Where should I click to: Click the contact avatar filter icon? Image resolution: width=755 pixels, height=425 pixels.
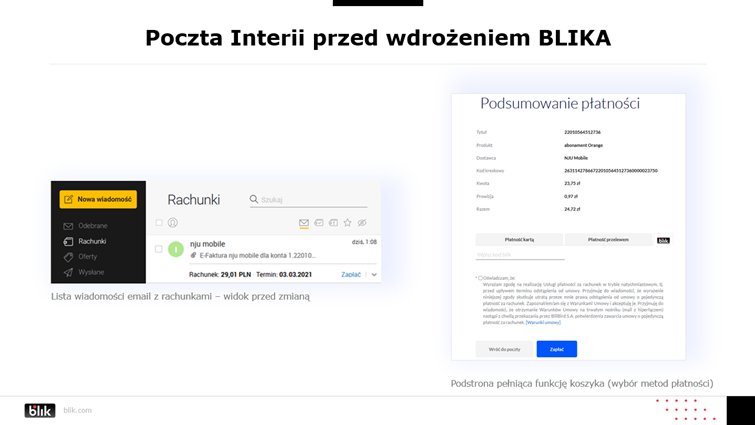pos(172,222)
